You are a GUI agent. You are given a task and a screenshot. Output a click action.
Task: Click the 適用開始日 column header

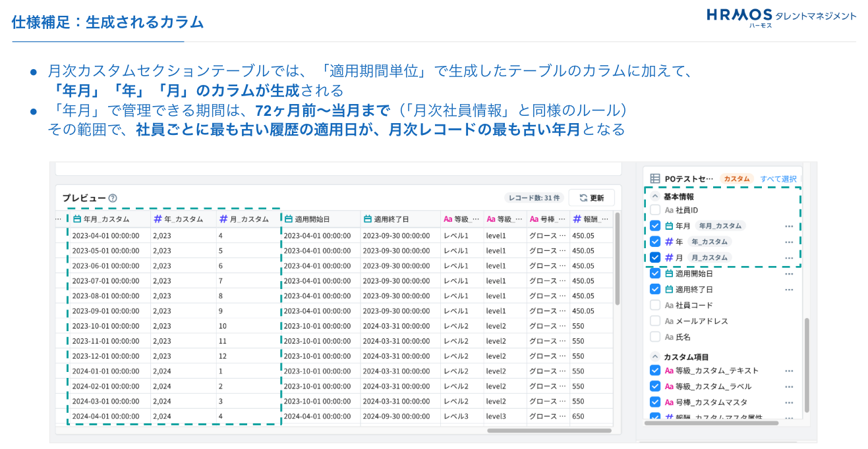point(312,219)
